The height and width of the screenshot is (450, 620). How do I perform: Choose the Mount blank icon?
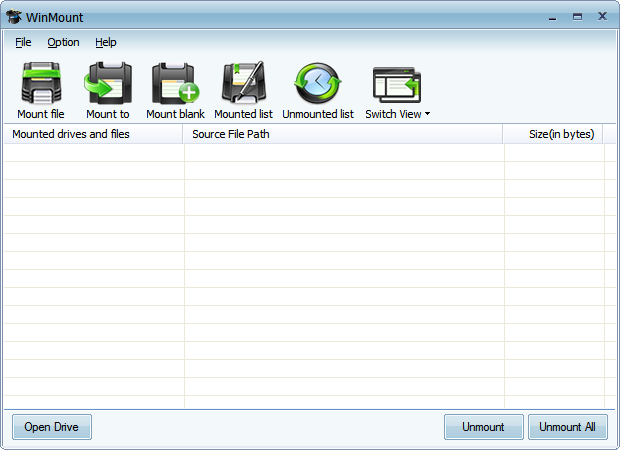click(x=176, y=83)
